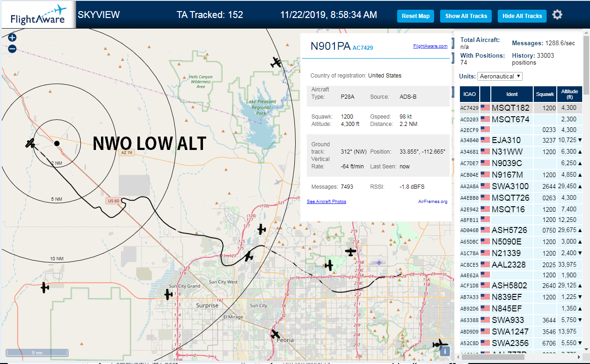Sort the table by the Altitude (ft) column

click(569, 94)
